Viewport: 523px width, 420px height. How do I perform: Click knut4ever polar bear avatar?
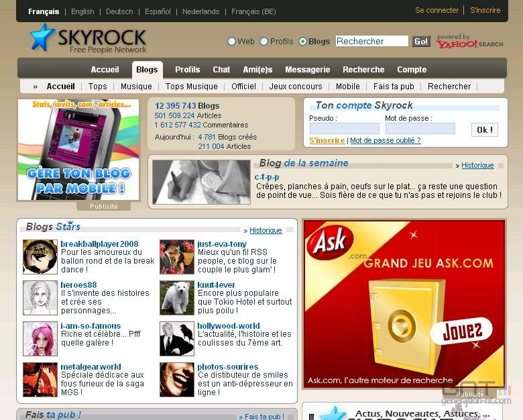tap(177, 298)
